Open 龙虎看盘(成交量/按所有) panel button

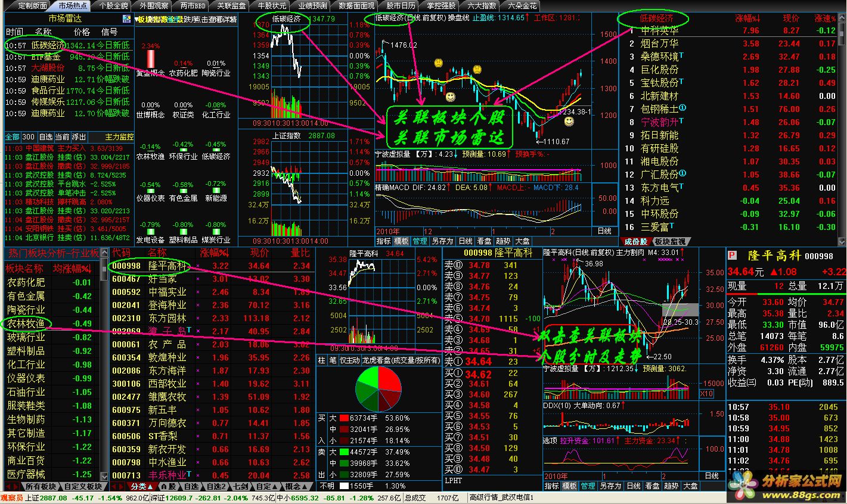click(x=401, y=360)
